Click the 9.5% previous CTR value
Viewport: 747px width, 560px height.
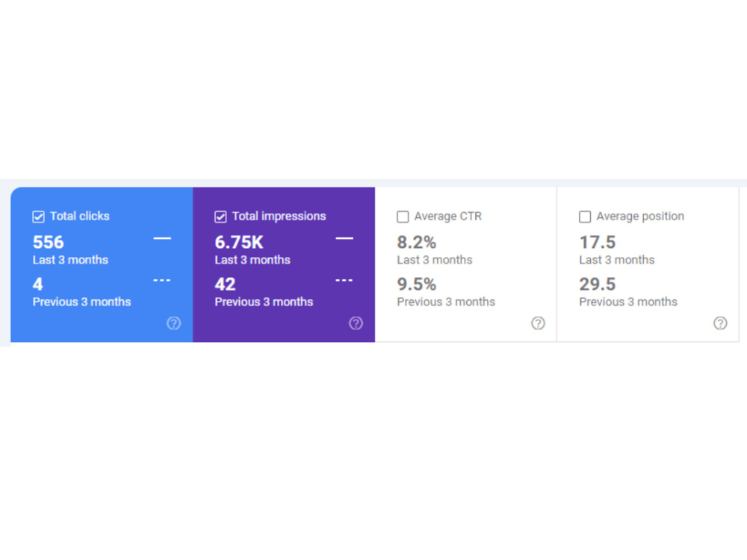click(416, 284)
